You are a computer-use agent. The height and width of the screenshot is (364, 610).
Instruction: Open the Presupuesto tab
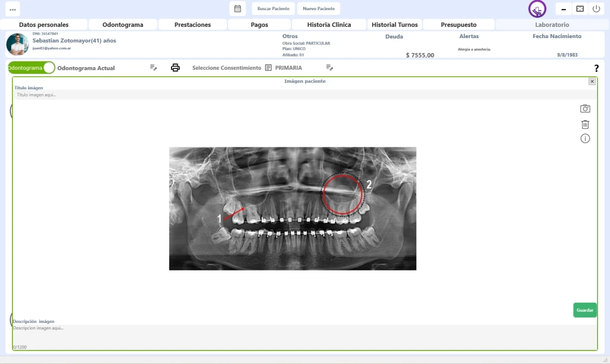coord(458,24)
